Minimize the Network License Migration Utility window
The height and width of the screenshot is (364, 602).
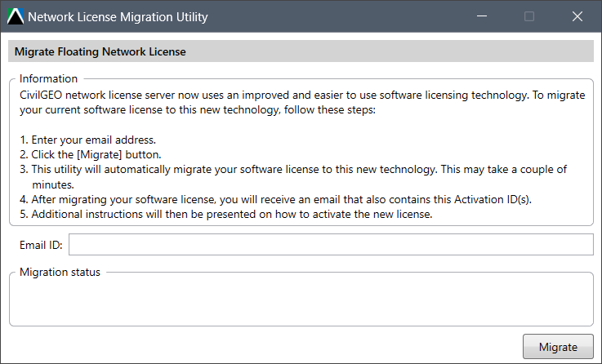pyautogui.click(x=482, y=16)
